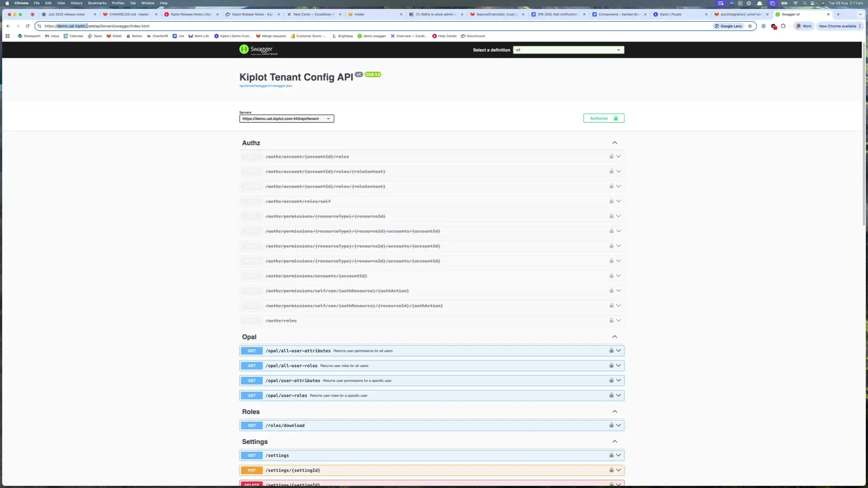Close the Intake browser tab
The width and height of the screenshot is (868, 488).
click(x=401, y=14)
